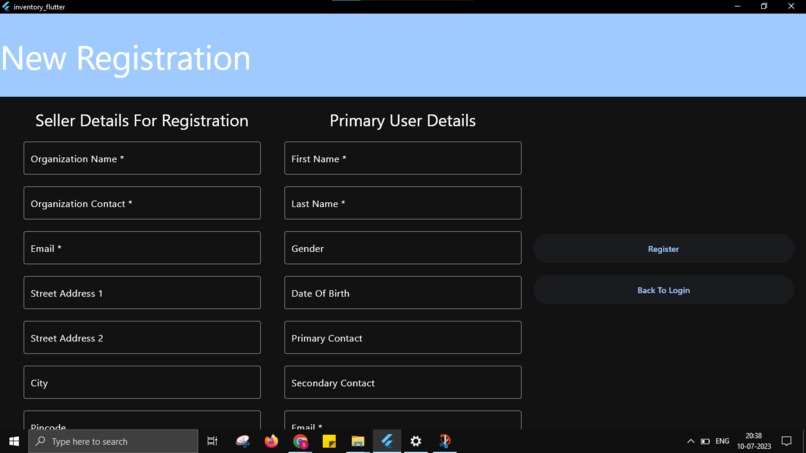Click the inventory_flutter title bar app icon
Screen dimensions: 806x453
point(6,7)
